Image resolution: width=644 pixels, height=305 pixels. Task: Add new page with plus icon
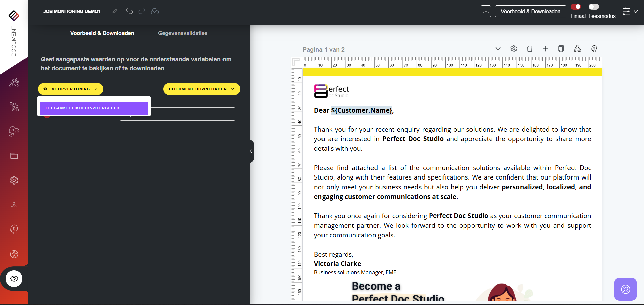(x=545, y=49)
